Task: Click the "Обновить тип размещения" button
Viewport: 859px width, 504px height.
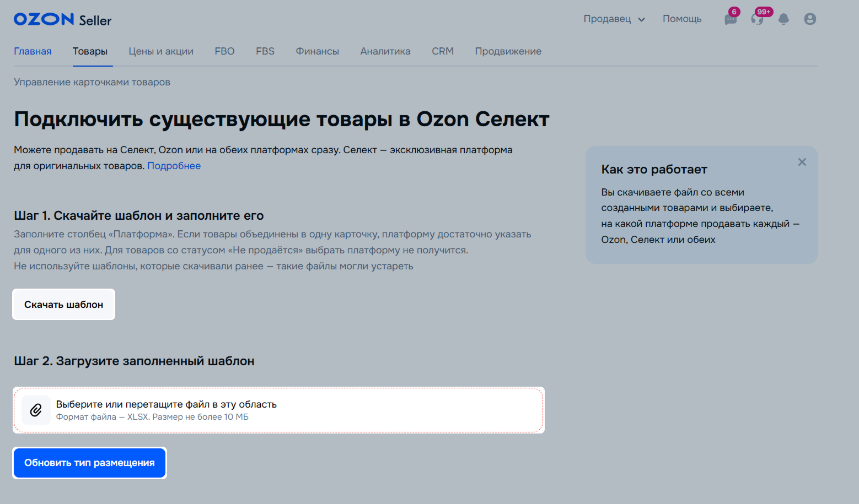Action: [89, 463]
